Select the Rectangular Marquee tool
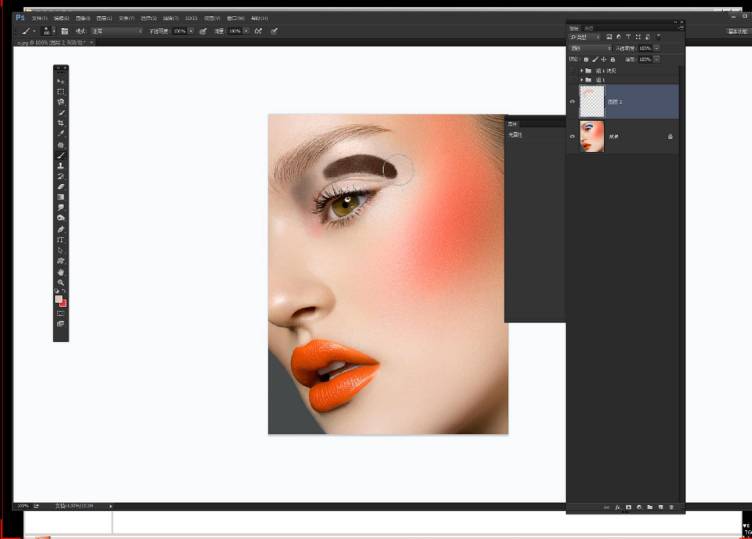The image size is (752, 539). click(x=61, y=91)
